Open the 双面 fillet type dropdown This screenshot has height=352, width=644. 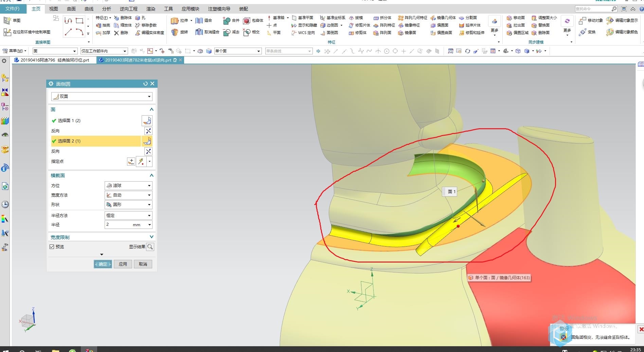pyautogui.click(x=102, y=96)
